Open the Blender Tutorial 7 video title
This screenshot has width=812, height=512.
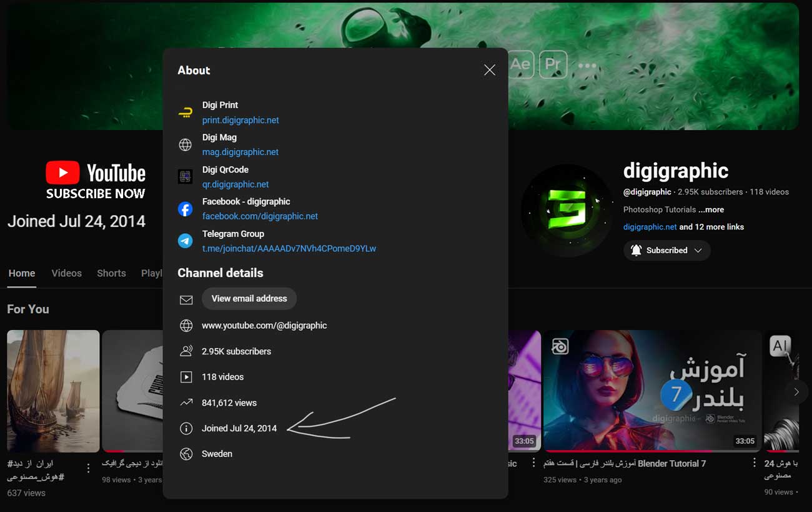[625, 463]
